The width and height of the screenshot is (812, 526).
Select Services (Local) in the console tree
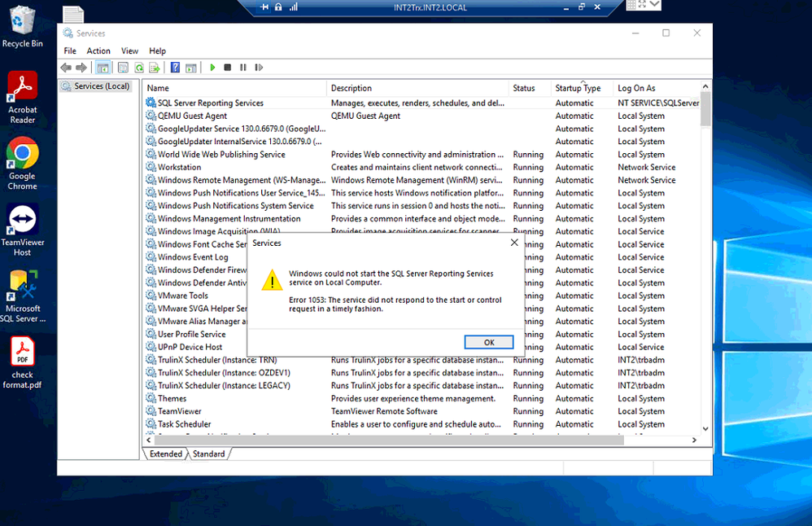[96, 86]
